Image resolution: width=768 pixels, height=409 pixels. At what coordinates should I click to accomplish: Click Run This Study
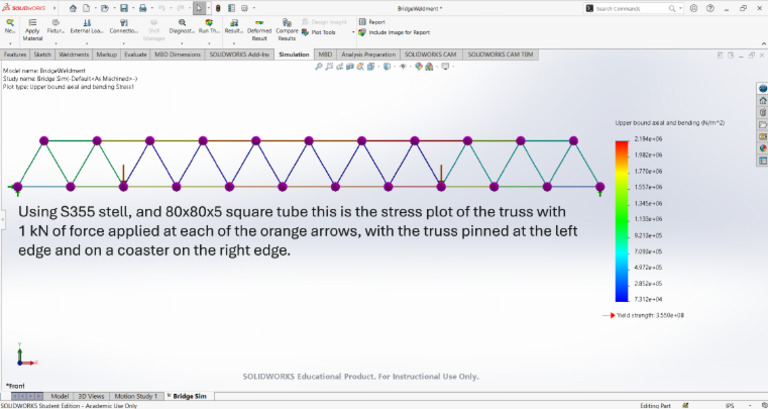coord(209,26)
